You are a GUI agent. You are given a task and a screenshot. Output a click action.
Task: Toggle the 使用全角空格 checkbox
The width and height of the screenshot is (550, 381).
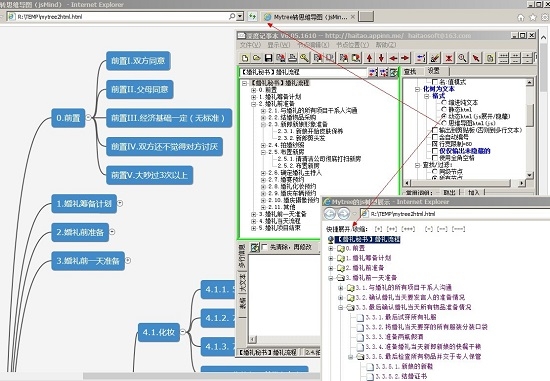[435, 158]
